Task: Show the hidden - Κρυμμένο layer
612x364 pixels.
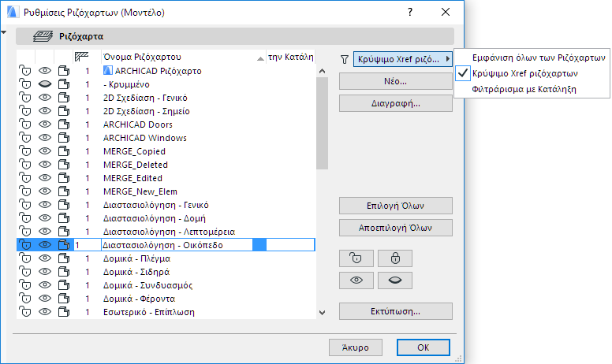Action: 45,84
